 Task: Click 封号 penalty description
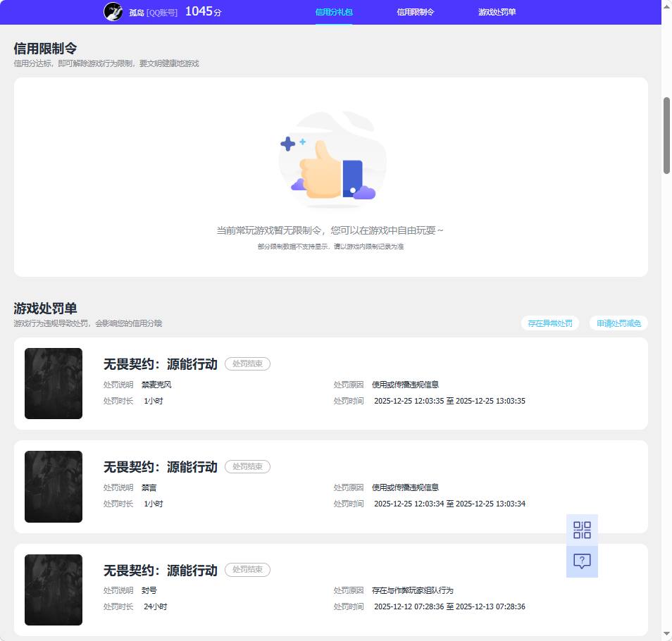click(149, 590)
